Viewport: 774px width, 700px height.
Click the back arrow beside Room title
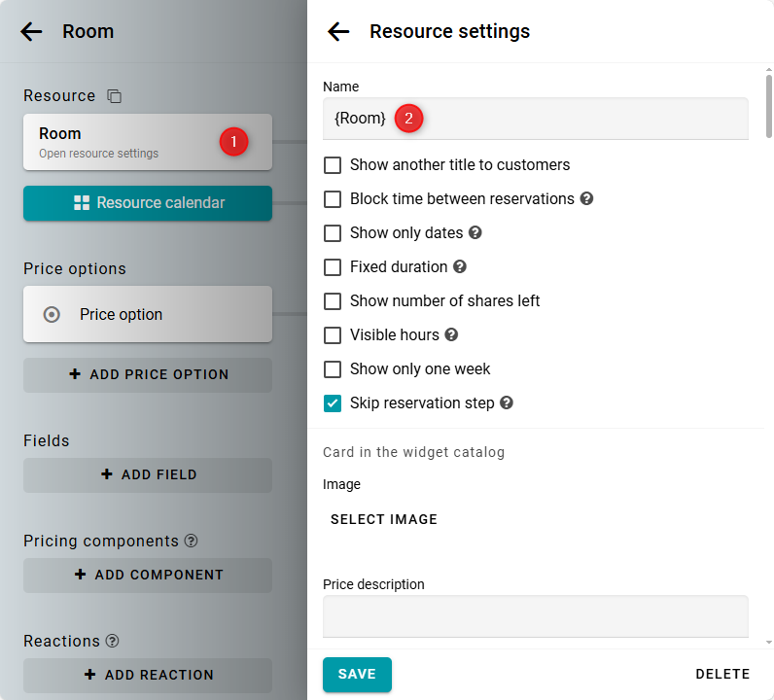31,31
